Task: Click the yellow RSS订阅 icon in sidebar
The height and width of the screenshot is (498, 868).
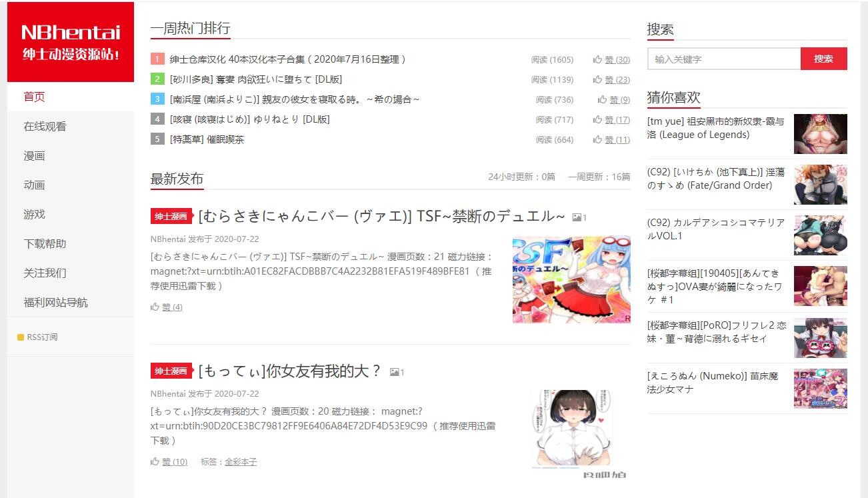Action: tap(21, 337)
